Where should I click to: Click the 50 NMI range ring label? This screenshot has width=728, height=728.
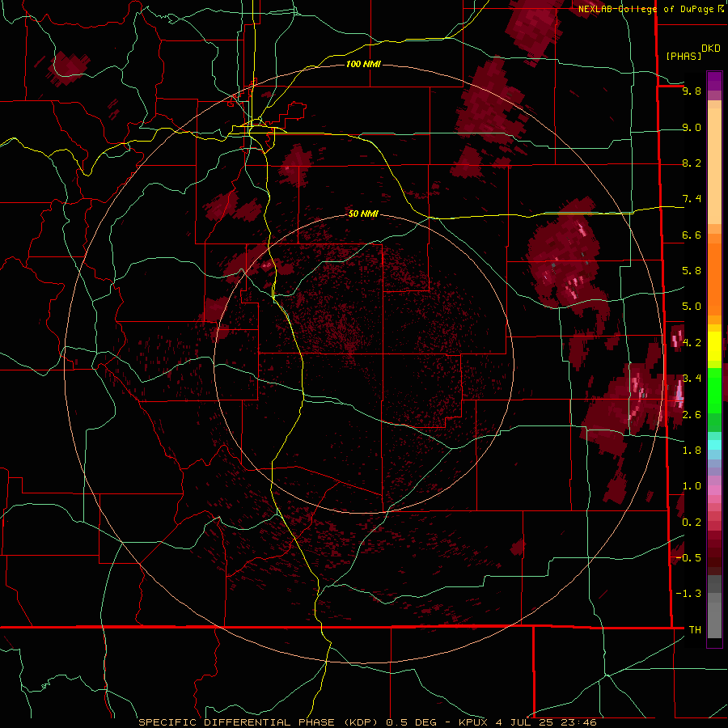pyautogui.click(x=363, y=214)
